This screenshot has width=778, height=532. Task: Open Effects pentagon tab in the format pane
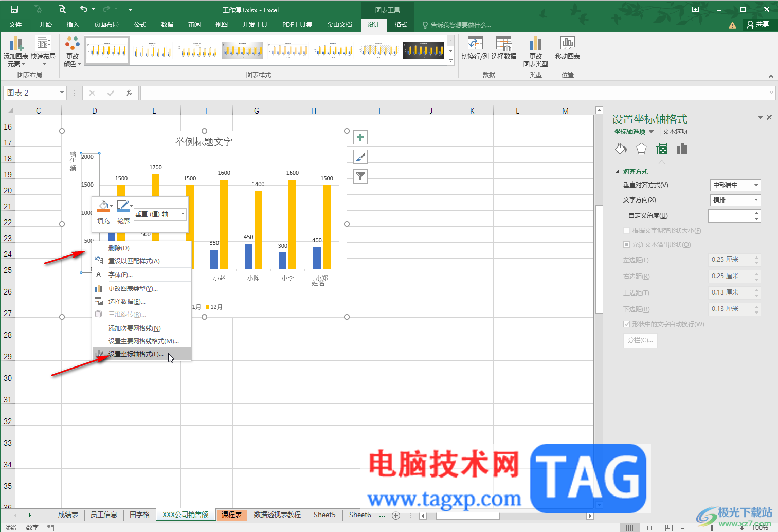tap(641, 149)
